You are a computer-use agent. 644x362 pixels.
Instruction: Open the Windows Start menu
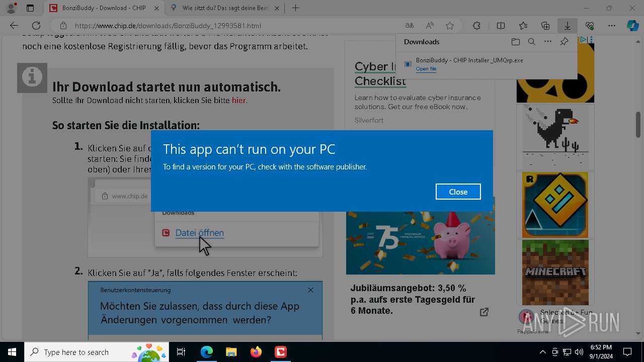[12, 352]
